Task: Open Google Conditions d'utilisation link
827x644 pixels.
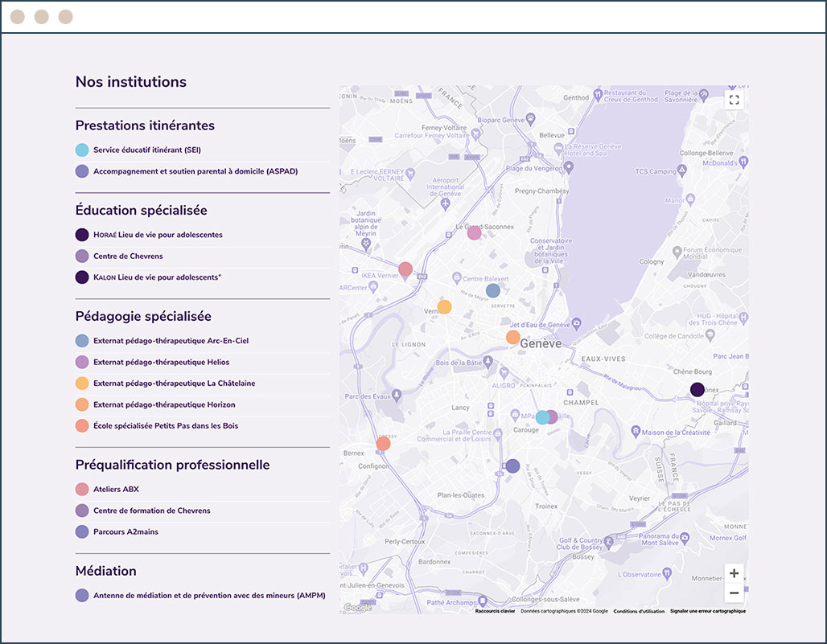Action: pos(639,611)
